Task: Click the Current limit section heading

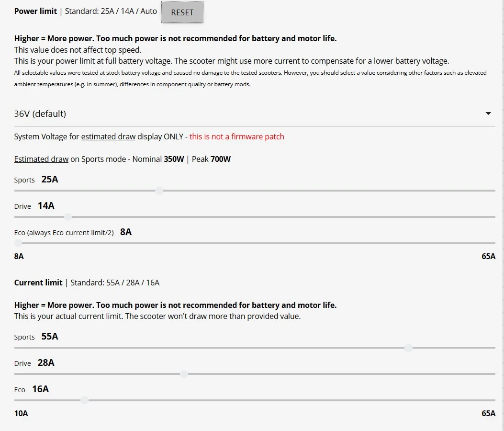Action: (x=38, y=283)
